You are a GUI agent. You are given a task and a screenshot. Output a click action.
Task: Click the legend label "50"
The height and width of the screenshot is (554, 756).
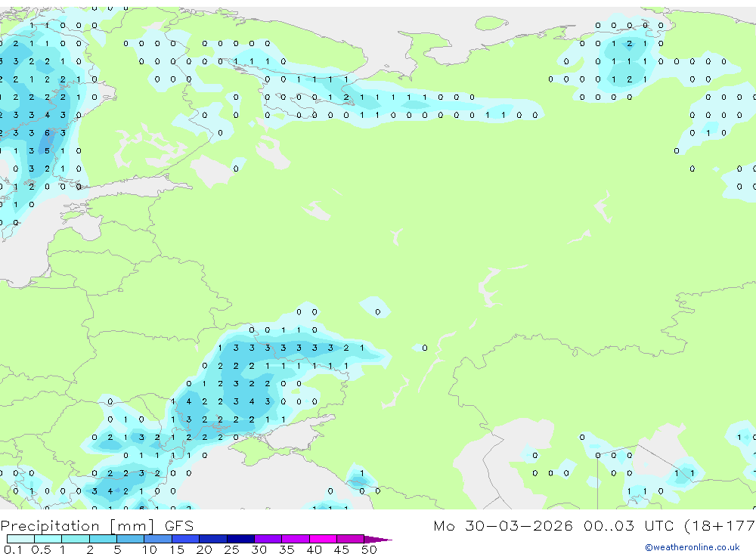[x=369, y=549]
